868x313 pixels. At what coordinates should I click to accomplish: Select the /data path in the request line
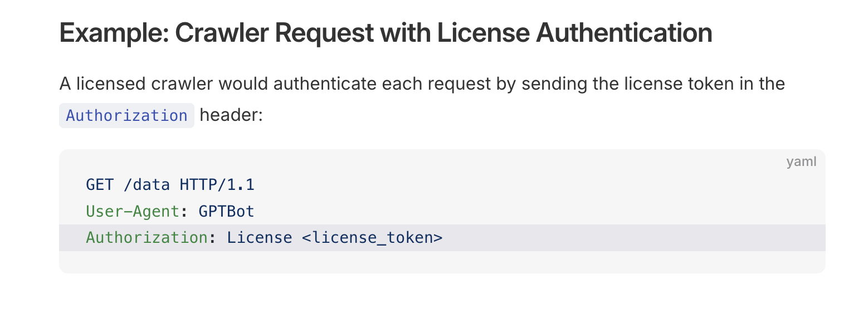(x=147, y=184)
